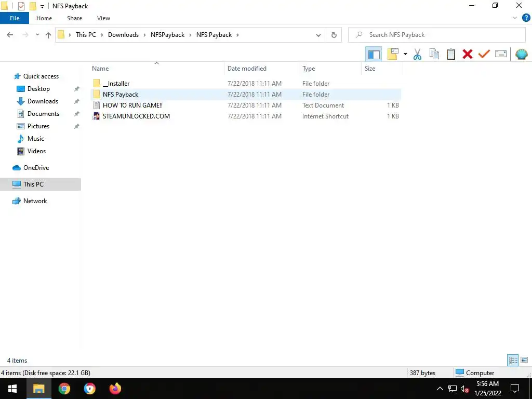Click Downloads in the address breadcrumb
Viewport: 532px width, 399px height.
[123, 35]
